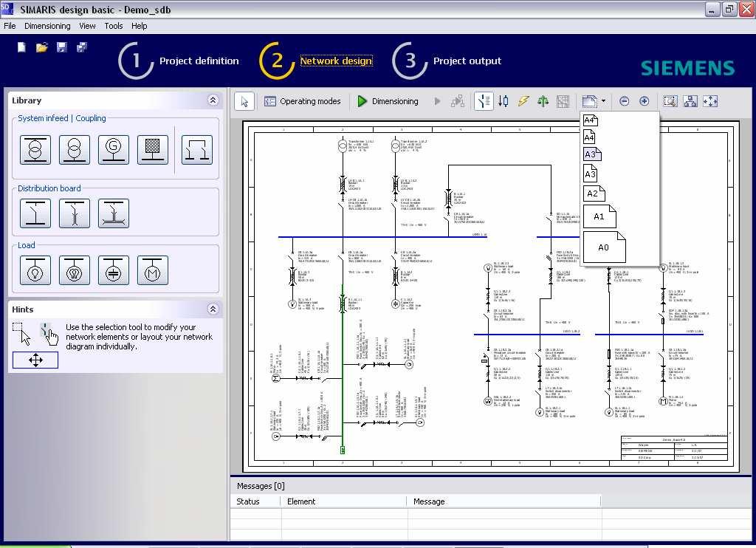Select the stationary load light bulb icon

35,270
